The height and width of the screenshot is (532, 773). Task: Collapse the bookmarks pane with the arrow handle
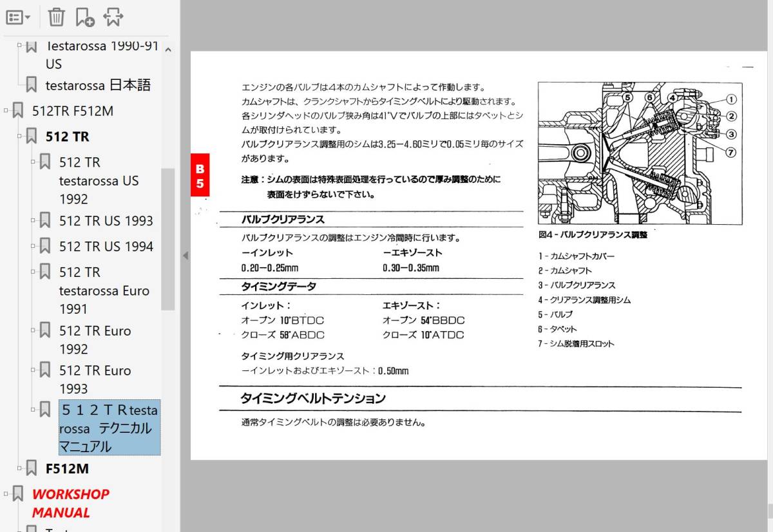click(x=185, y=256)
